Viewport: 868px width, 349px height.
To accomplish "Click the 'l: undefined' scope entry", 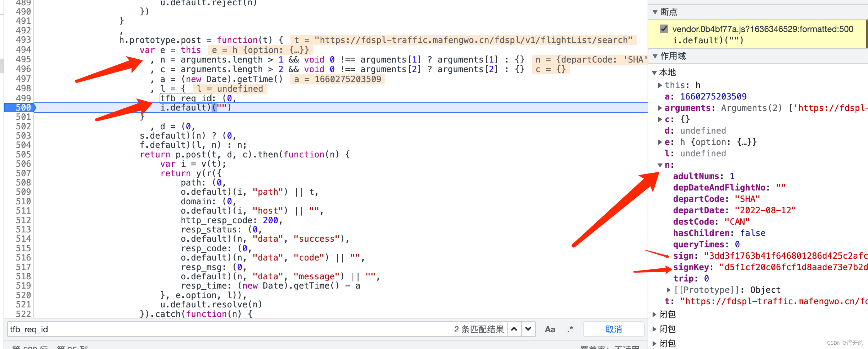I will pos(695,154).
